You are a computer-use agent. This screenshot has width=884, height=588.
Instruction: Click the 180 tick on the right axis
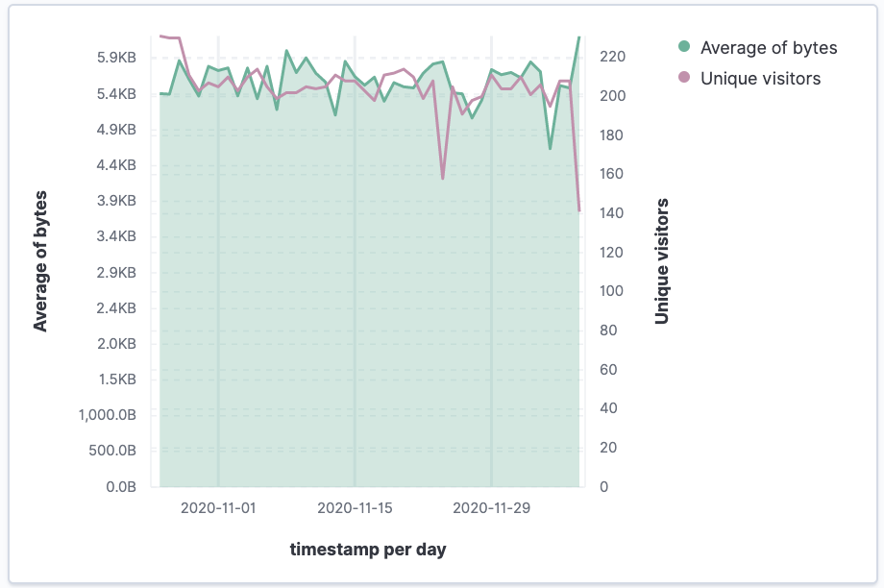click(612, 135)
